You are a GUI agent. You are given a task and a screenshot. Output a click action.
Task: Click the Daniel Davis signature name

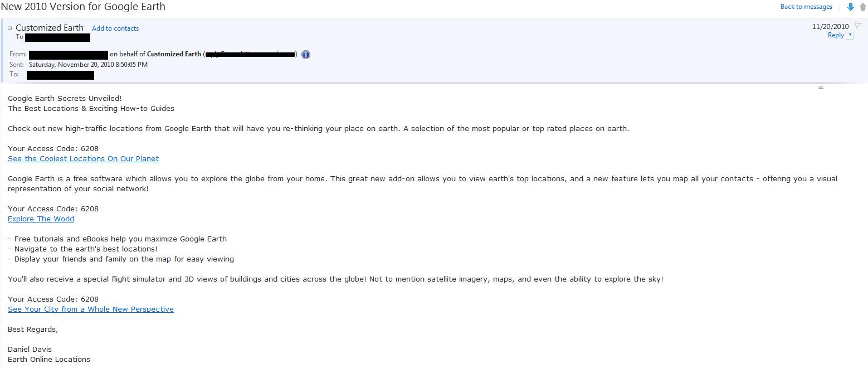(x=30, y=350)
